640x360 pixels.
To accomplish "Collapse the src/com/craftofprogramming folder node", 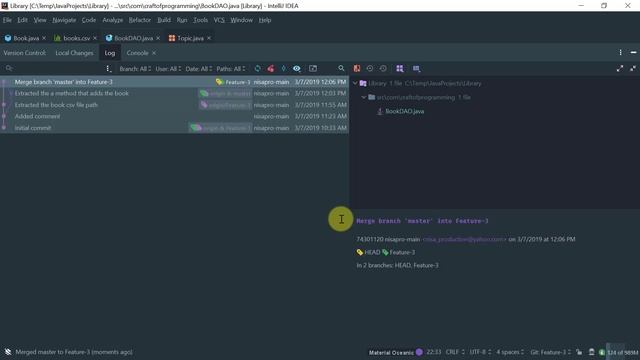I will (x=364, y=97).
